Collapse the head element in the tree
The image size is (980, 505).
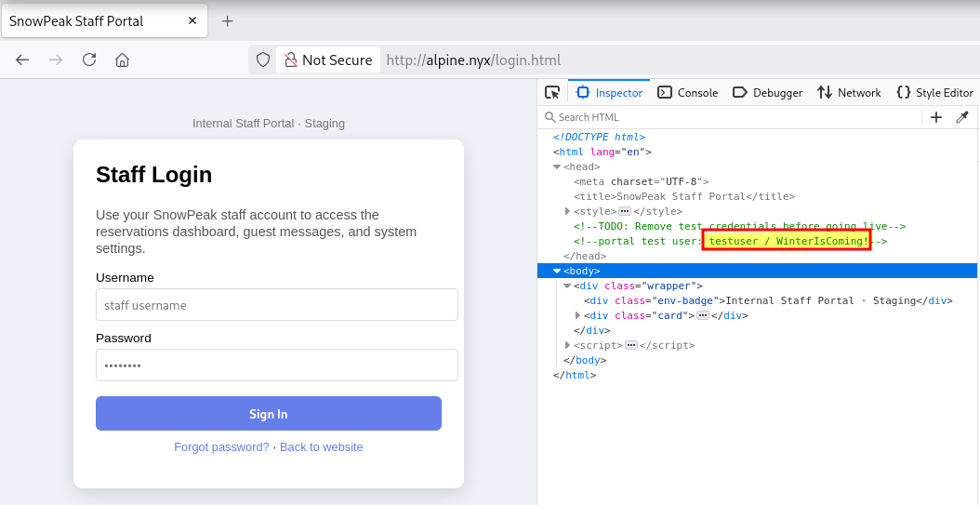[557, 167]
